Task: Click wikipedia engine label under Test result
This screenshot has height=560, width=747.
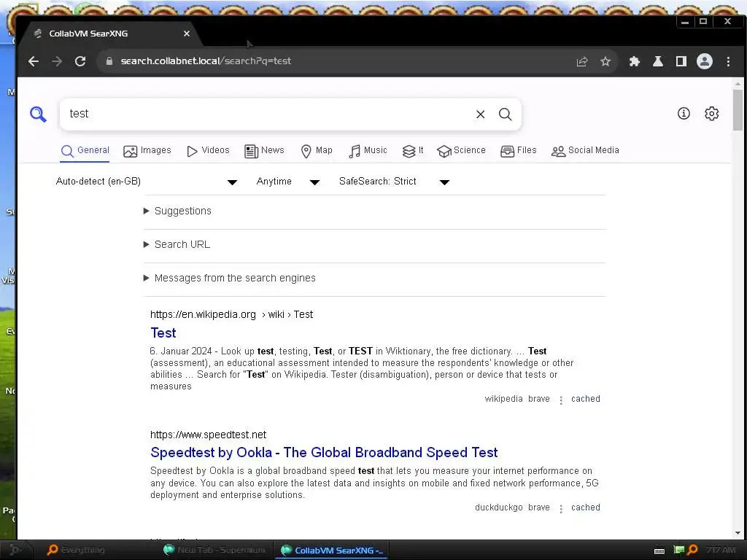Action: (503, 399)
